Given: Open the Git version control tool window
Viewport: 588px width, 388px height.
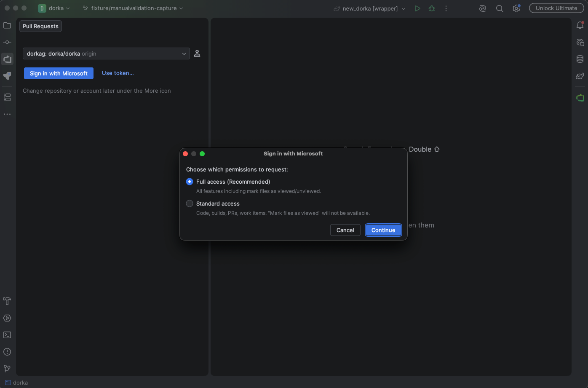Looking at the screenshot, I should point(7,369).
